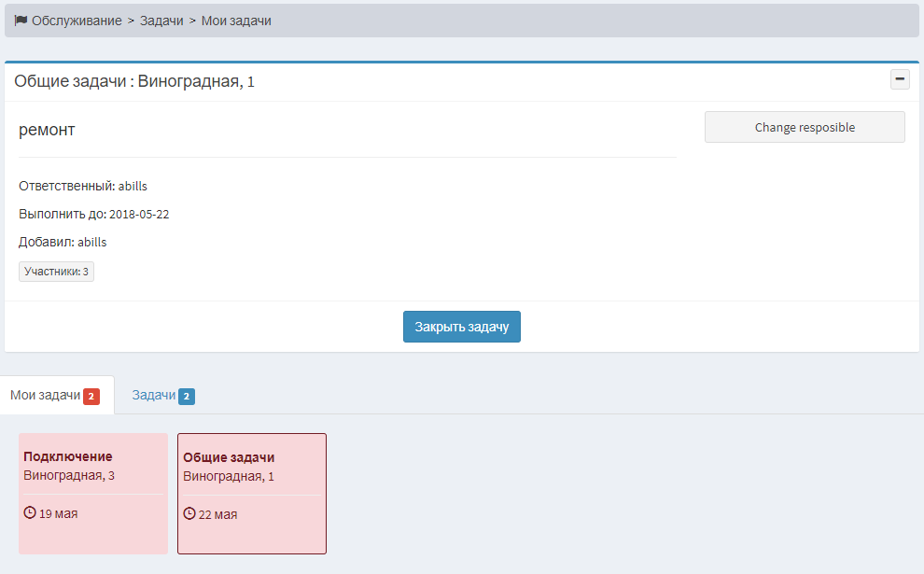Click the Добавил: abills line
The width and height of the screenshot is (924, 574).
click(x=63, y=243)
